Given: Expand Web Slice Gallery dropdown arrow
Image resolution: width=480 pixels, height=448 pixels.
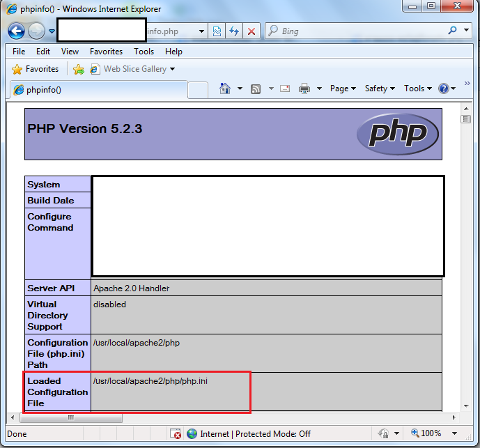Looking at the screenshot, I should point(172,69).
